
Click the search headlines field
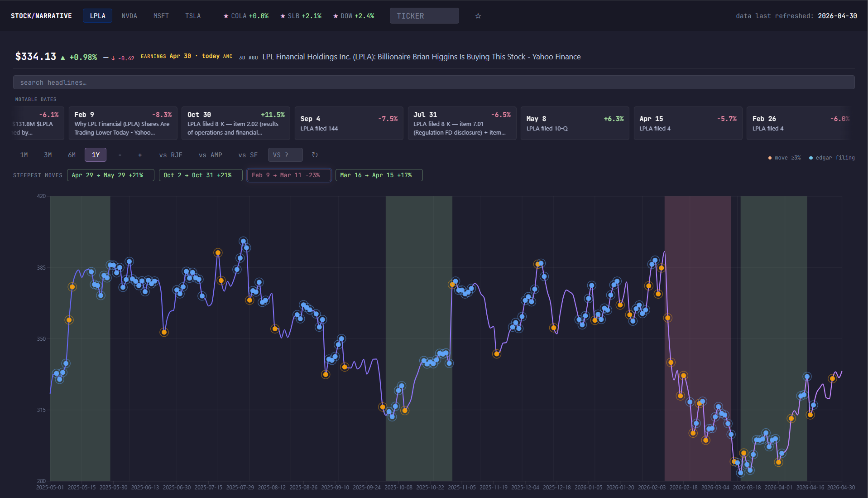[x=434, y=82]
